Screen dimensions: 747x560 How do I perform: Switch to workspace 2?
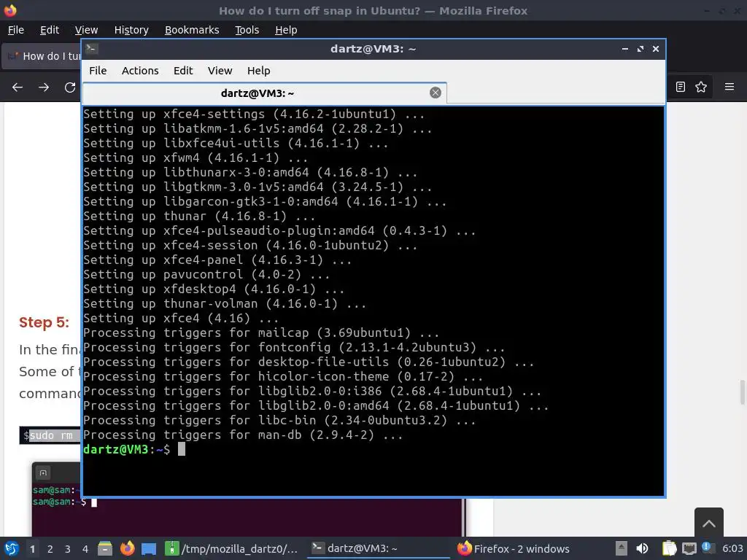pyautogui.click(x=50, y=549)
